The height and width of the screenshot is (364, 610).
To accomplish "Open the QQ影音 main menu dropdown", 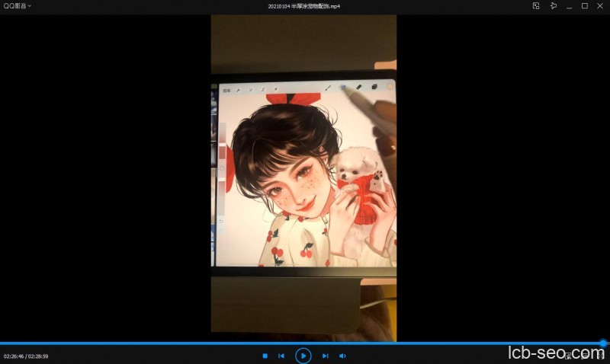I will coord(17,5).
